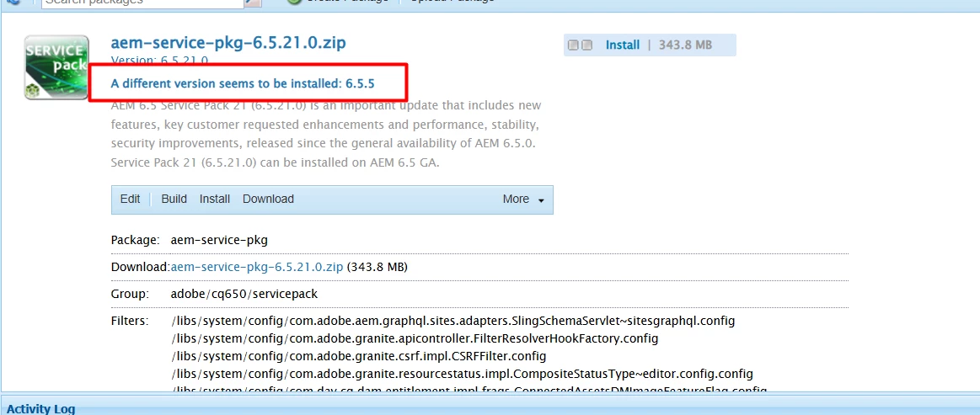Viewport: 980px width, 415px height.
Task: Click Install in the package toolbar
Action: coord(215,199)
